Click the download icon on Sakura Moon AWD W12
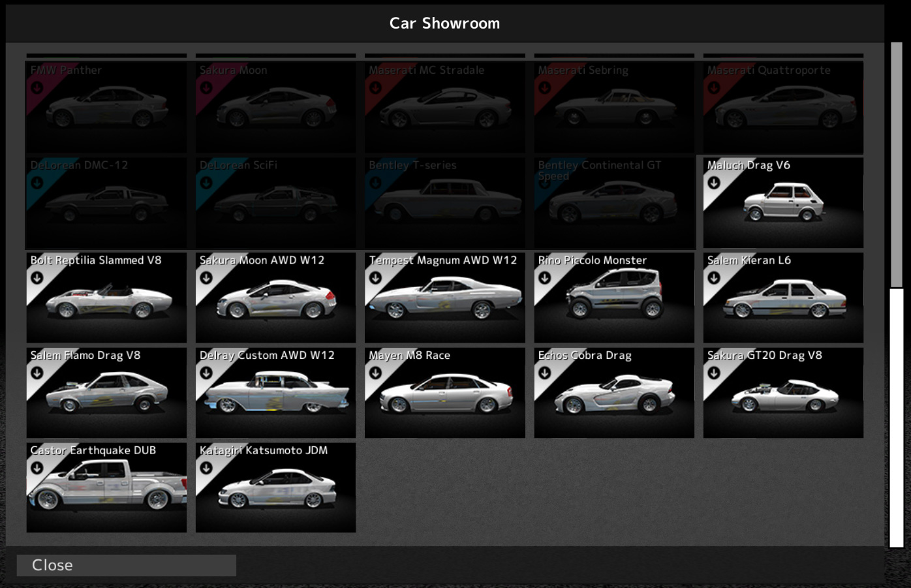 (208, 277)
